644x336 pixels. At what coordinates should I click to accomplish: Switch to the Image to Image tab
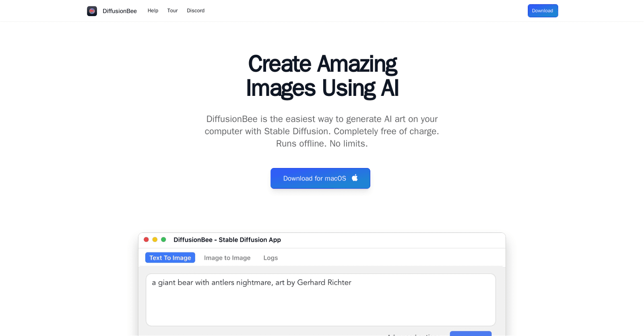point(227,258)
